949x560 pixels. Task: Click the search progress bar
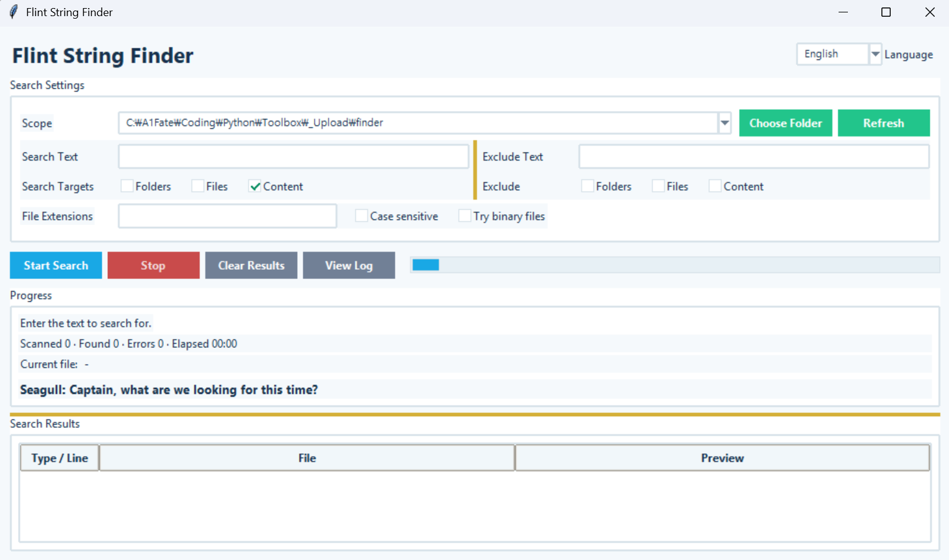[x=675, y=265]
